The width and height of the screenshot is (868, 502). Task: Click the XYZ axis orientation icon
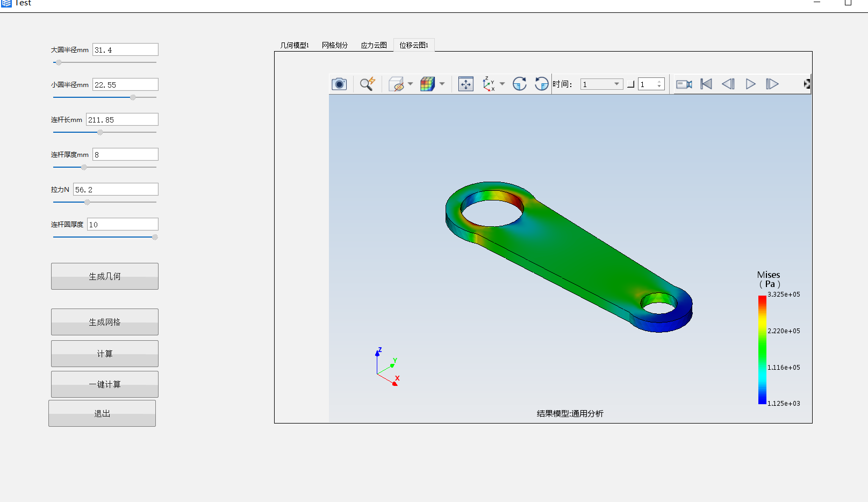coord(489,84)
